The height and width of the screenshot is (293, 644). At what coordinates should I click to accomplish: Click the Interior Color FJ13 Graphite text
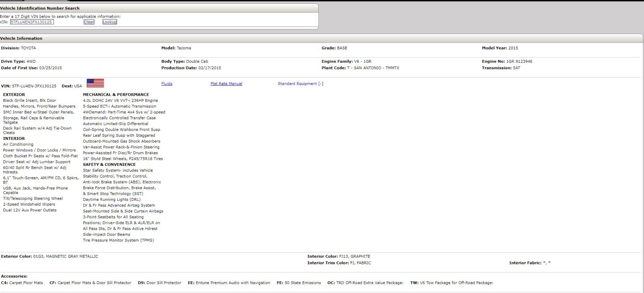click(x=339, y=256)
